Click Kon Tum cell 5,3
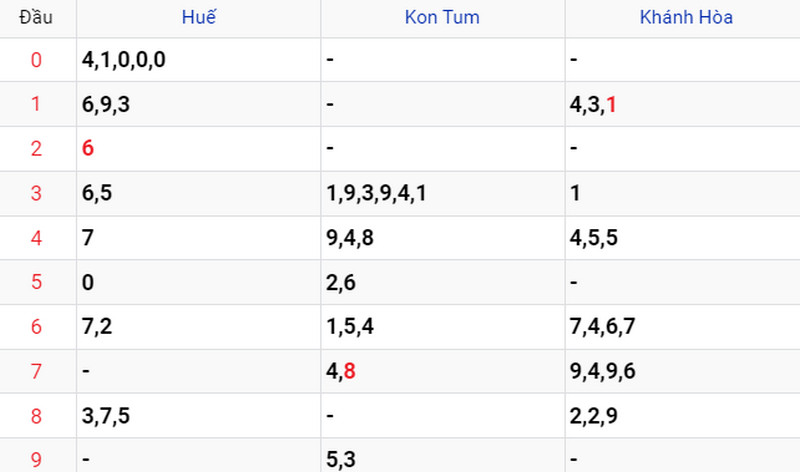Image resolution: width=800 pixels, height=472 pixels. pos(340,460)
